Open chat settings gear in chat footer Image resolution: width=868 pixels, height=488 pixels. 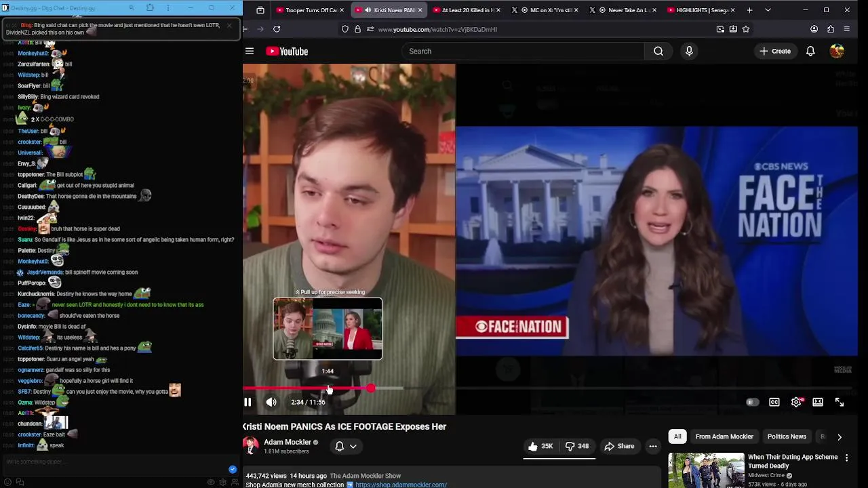222,483
